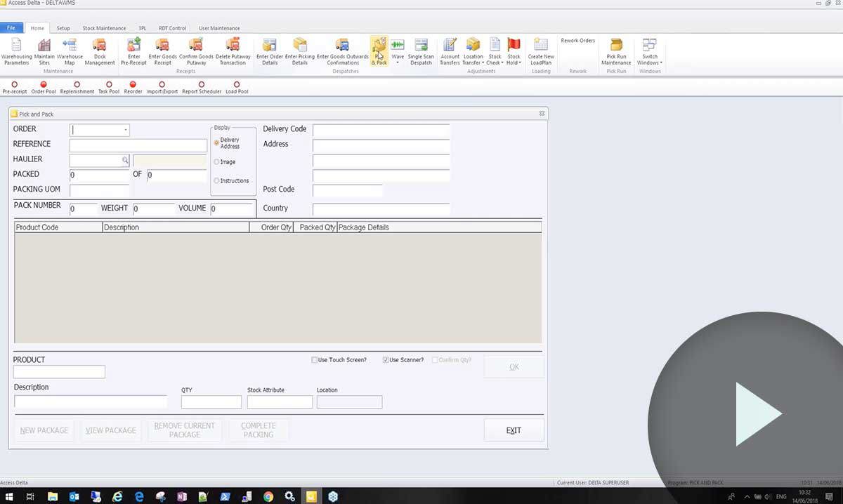The image size is (843, 504).
Task: Click into the REFERENCE text field
Action: (x=138, y=145)
